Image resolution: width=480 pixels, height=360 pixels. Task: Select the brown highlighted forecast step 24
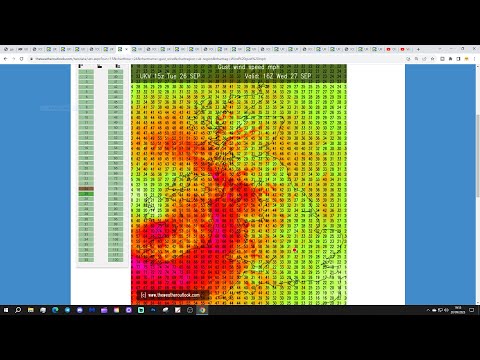[86, 189]
